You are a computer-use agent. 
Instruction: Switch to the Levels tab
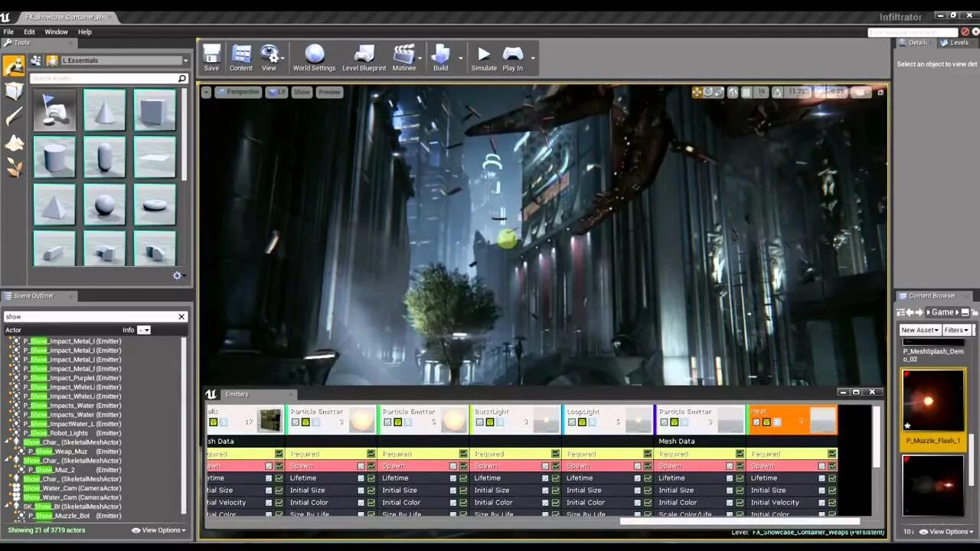954,43
